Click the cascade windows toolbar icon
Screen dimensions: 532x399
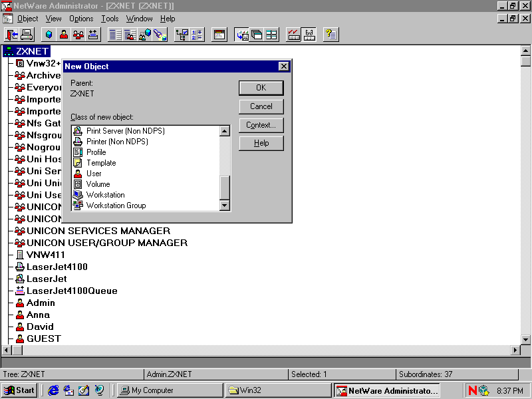click(257, 35)
